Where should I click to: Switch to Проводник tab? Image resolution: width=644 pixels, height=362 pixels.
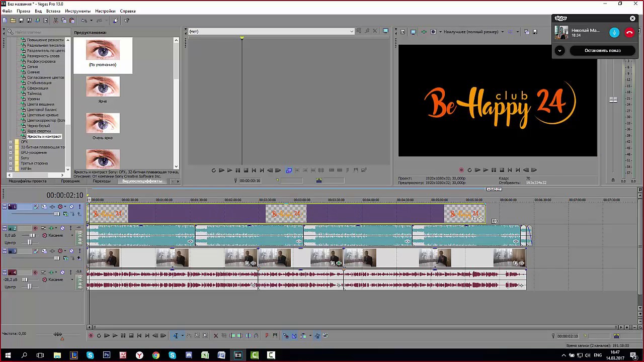point(70,181)
